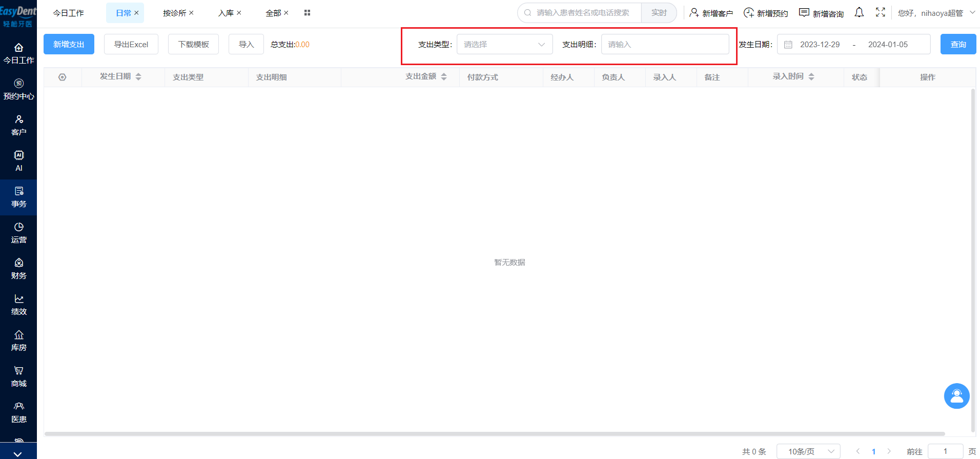Go to previous page arrow
The height and width of the screenshot is (459, 980).
click(x=858, y=451)
